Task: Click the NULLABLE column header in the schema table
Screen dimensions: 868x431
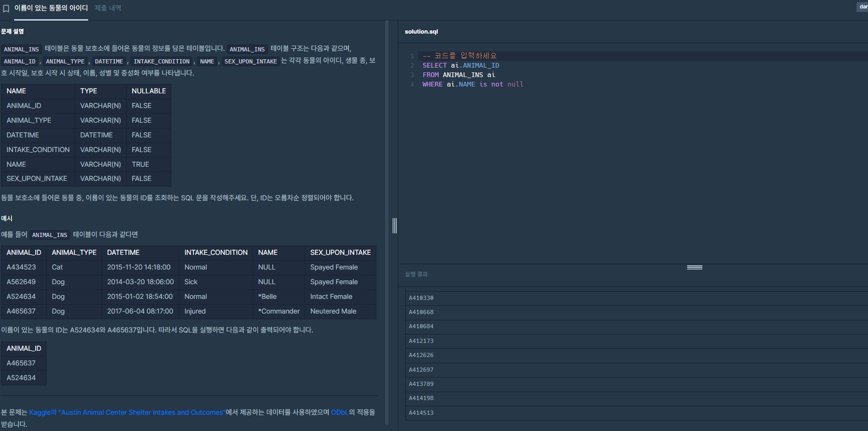Action: pyautogui.click(x=149, y=91)
